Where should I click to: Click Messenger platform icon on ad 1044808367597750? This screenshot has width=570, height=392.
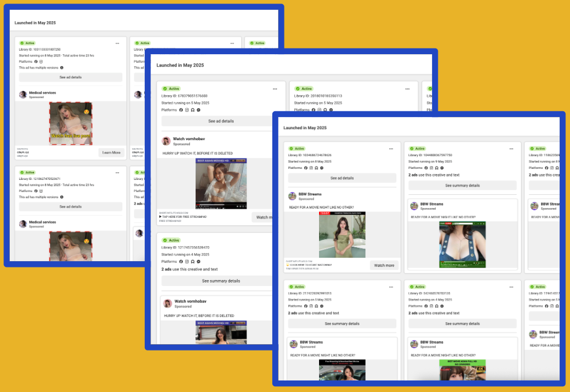(x=442, y=168)
